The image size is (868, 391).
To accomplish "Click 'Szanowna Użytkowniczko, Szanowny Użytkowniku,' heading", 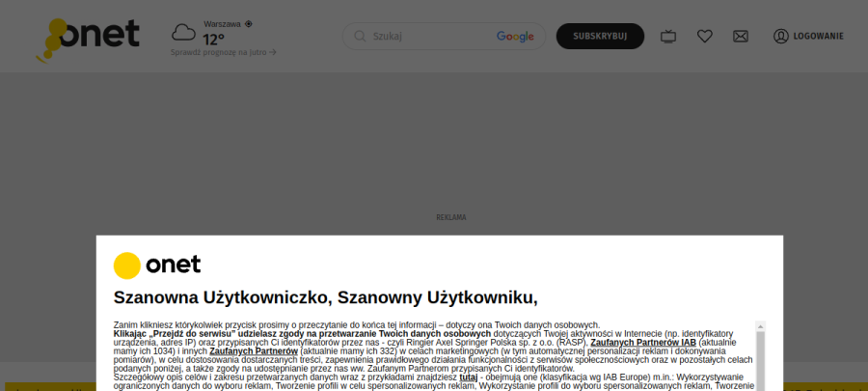I will pos(326,298).
